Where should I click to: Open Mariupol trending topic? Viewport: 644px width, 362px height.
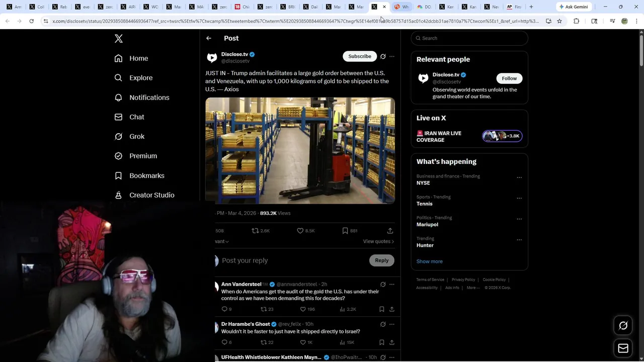[x=427, y=225]
